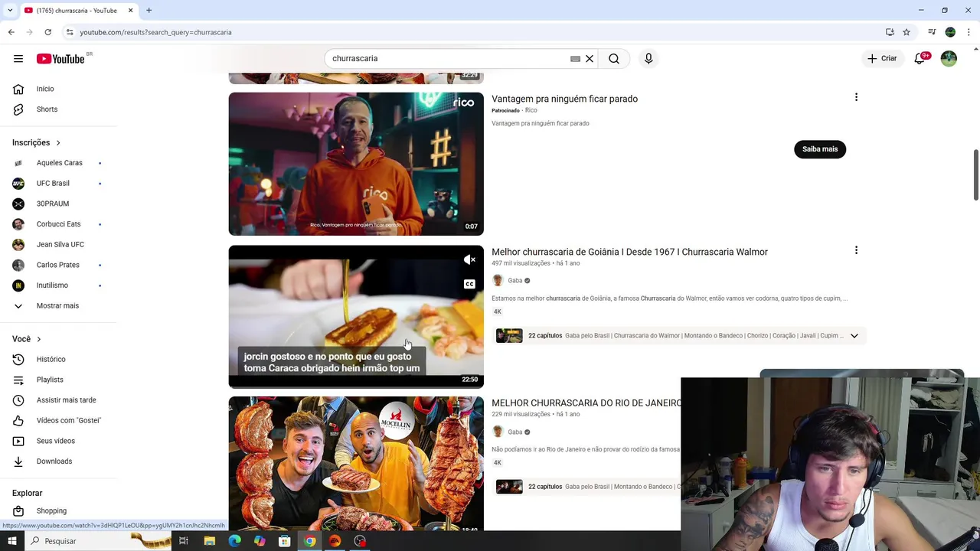Open the Vantagem pra ninguém ficar parado title

click(x=564, y=99)
